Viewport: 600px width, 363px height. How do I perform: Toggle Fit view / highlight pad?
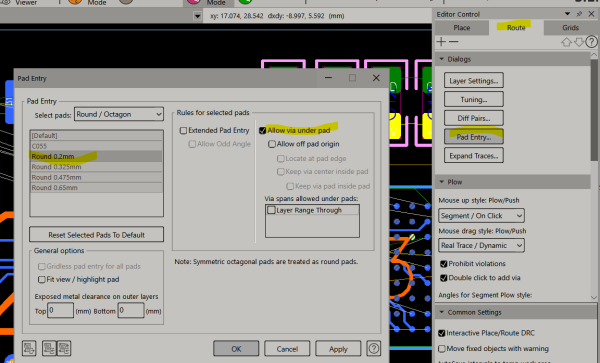pos(42,280)
